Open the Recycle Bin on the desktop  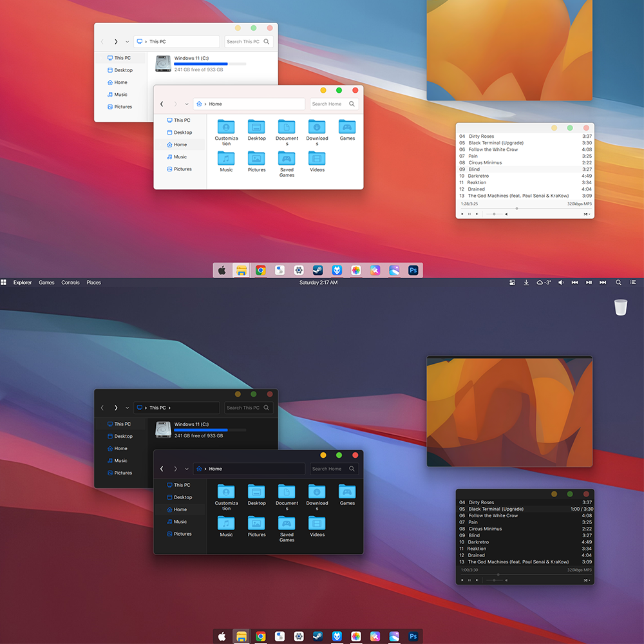pos(620,307)
